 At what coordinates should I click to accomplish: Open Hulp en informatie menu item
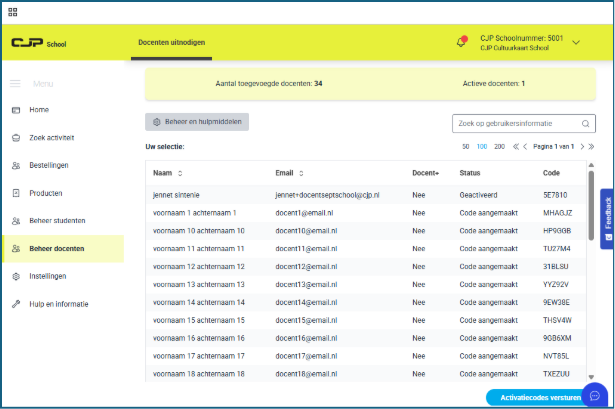pos(59,304)
